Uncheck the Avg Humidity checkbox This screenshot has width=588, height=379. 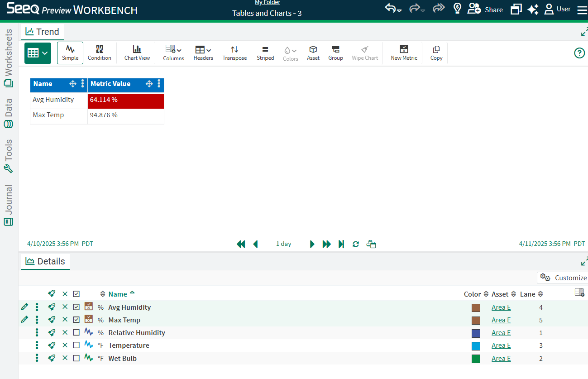[76, 307]
